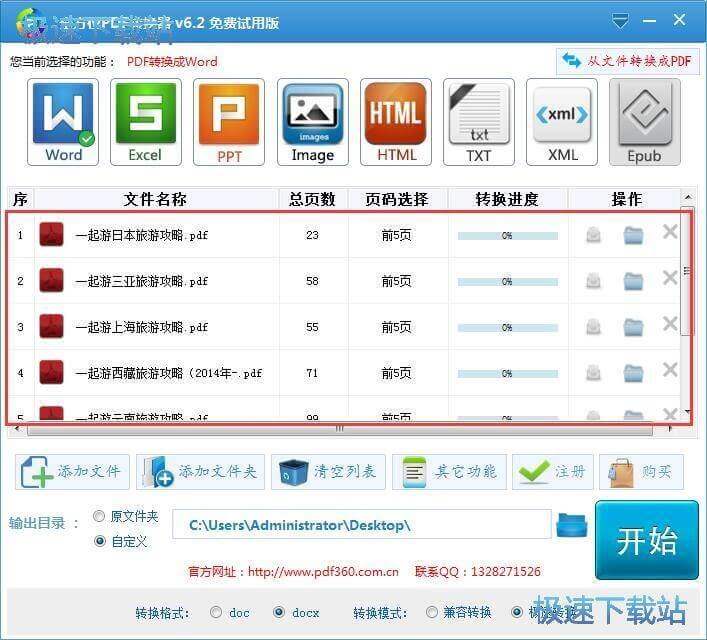
Task: Open folder for 一起游日本旅游攻略.pdf row
Action: point(633,235)
